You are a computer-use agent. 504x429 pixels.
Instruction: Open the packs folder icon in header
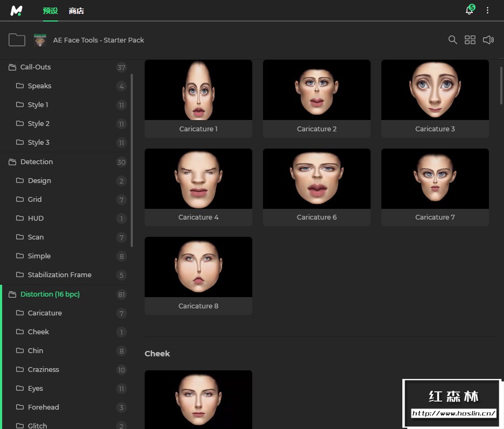[17, 40]
